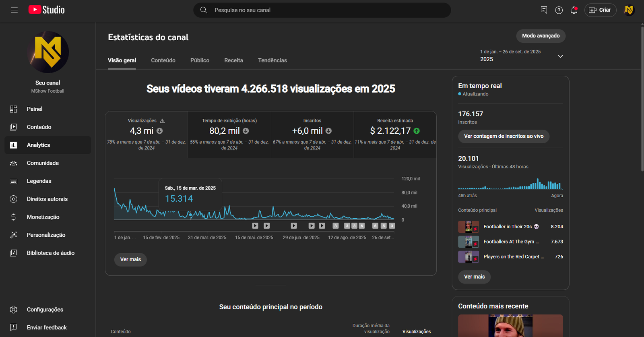Click the help question mark icon
Image resolution: width=644 pixels, height=337 pixels.
coord(559,10)
